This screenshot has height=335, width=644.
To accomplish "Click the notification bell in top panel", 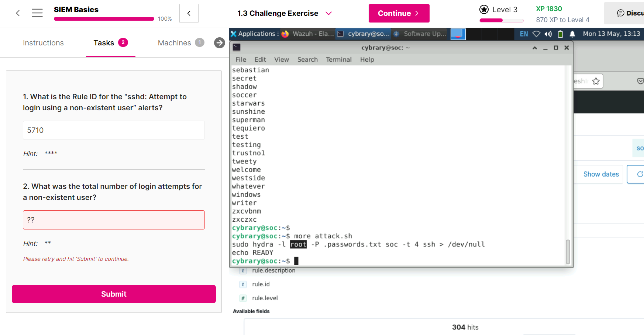I will 572,34.
